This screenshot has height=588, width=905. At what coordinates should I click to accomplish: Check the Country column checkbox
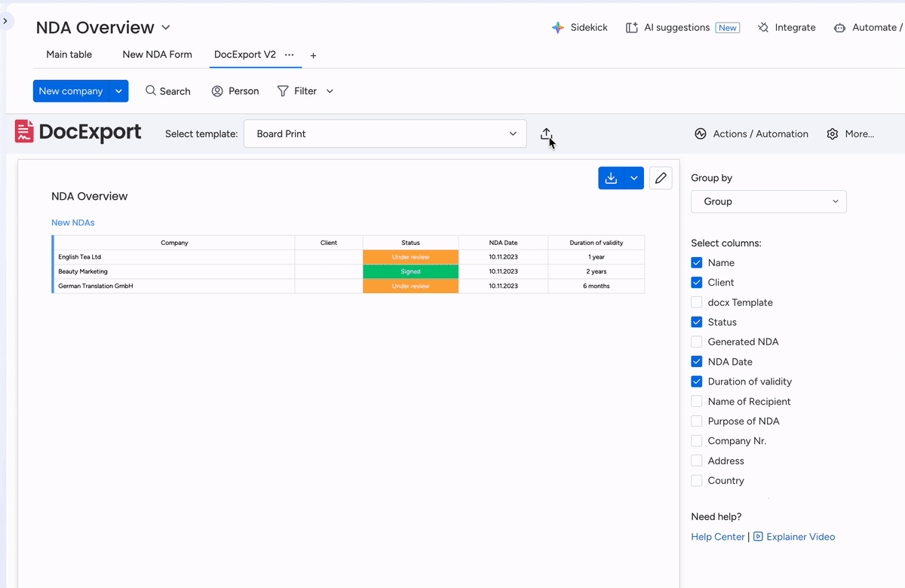pyautogui.click(x=697, y=480)
